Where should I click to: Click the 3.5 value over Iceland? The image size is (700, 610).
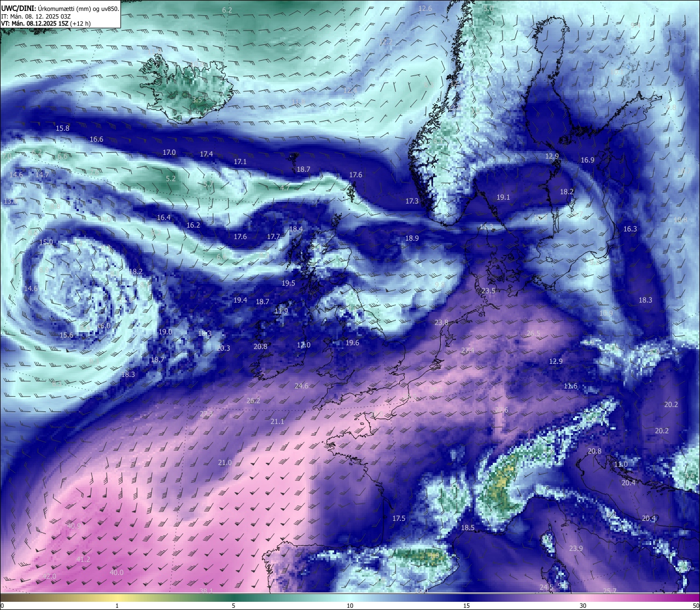pos(197,100)
